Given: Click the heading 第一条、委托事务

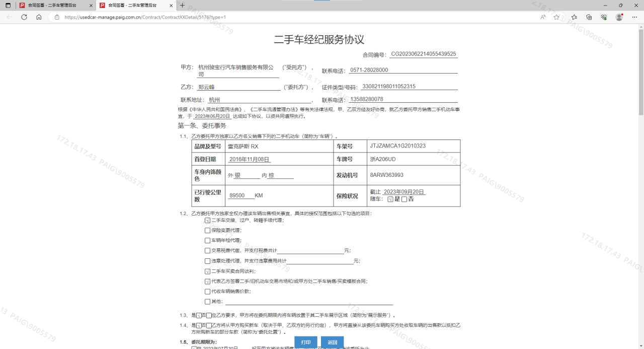Looking at the screenshot, I should (202, 125).
